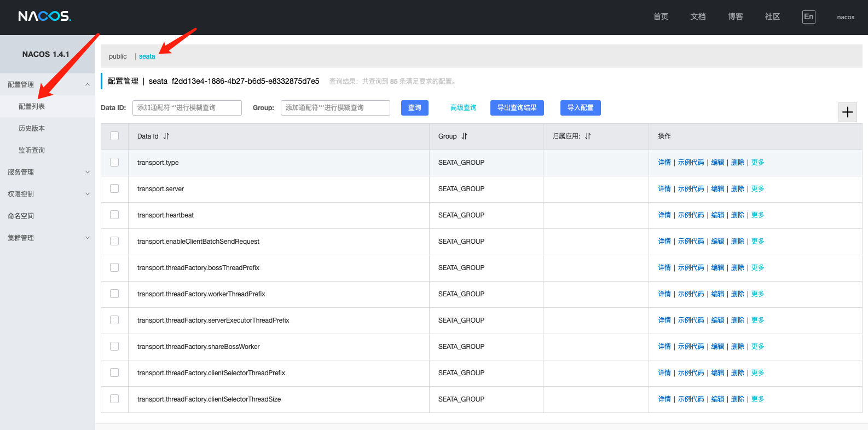The height and width of the screenshot is (430, 868).
Task: Click 删除 for transport.enableClientBatchSendRequest row
Action: (x=738, y=242)
